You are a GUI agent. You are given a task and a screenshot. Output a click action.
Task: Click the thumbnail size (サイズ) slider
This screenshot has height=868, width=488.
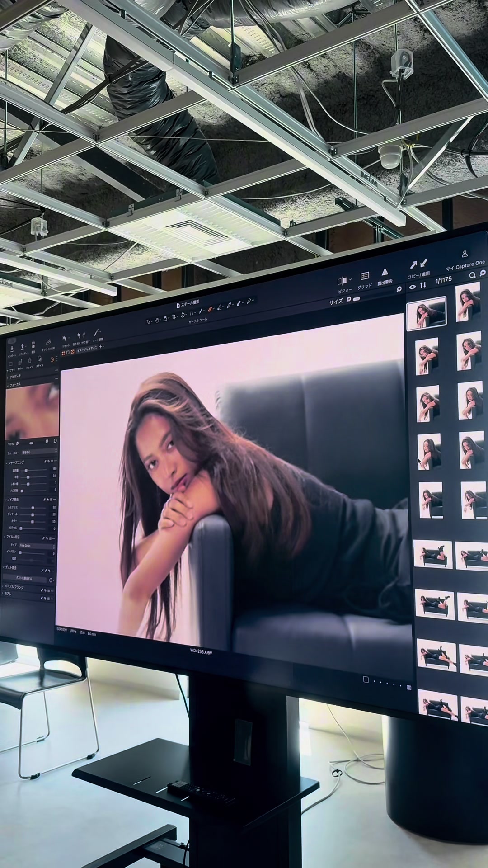(357, 299)
